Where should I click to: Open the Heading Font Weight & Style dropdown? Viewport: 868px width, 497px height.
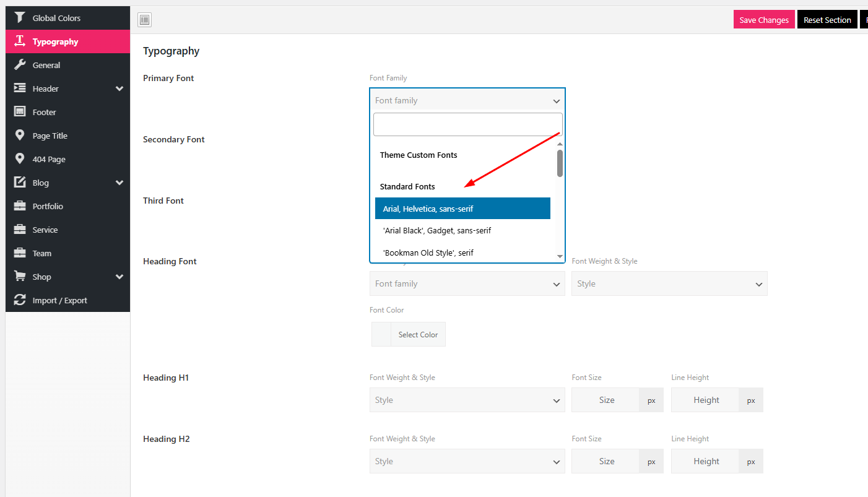pos(669,283)
